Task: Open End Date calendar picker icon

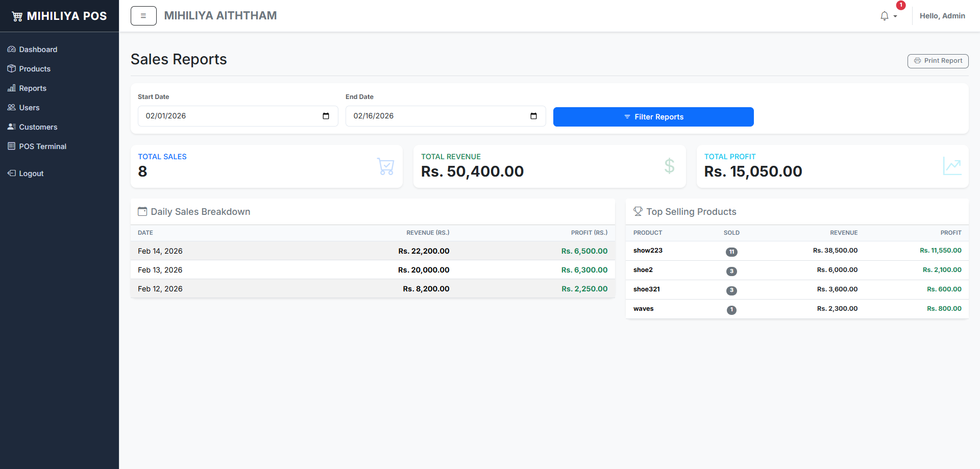Action: [x=533, y=116]
